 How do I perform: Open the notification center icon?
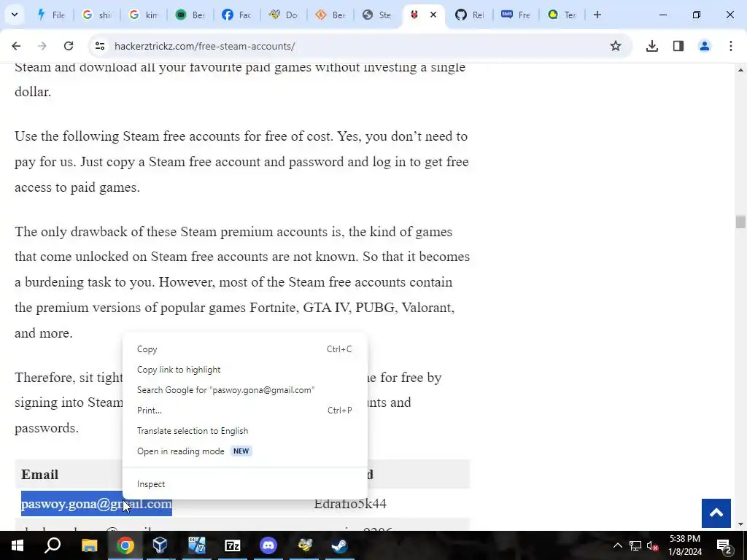coord(724,545)
